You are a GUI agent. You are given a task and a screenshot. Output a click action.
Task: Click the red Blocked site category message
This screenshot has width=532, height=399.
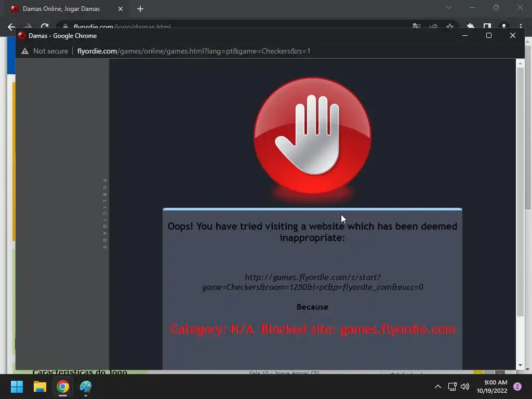tap(312, 329)
